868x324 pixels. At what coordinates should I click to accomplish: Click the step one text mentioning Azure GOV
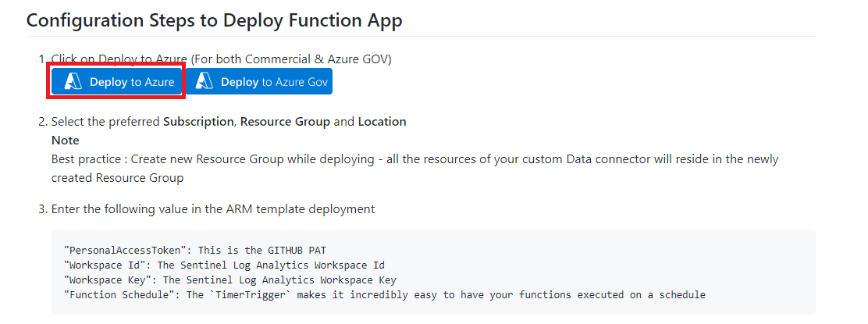(222, 59)
